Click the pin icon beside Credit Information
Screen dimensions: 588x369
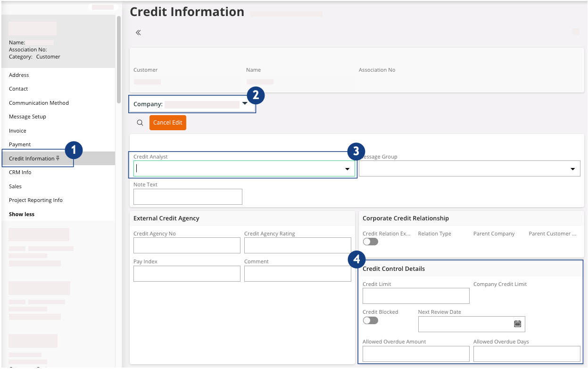coord(58,159)
